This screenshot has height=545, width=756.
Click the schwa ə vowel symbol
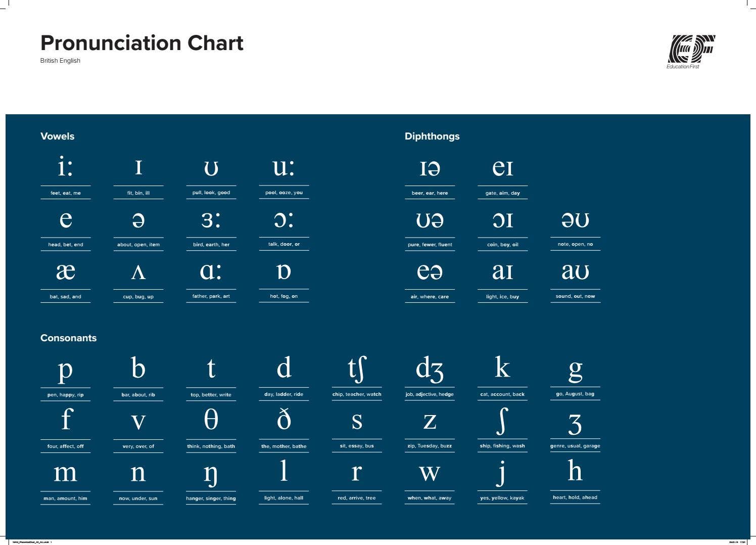(138, 219)
